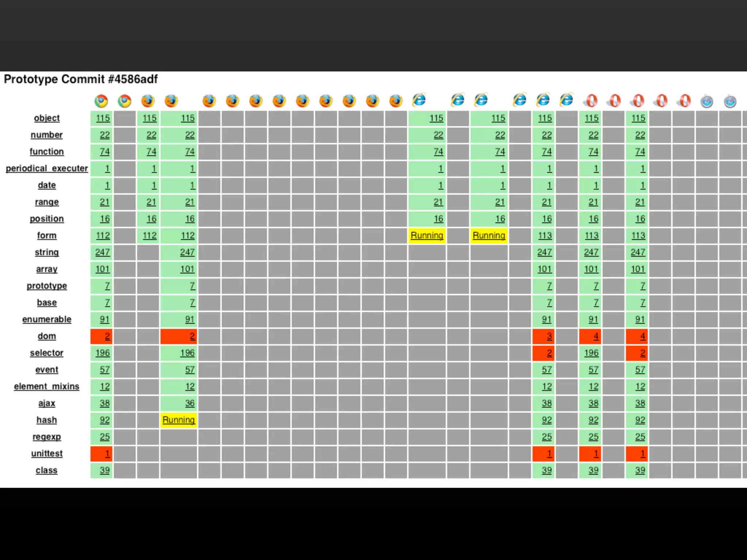This screenshot has height=560, width=747.
Task: Click the unittest row label
Action: click(47, 454)
